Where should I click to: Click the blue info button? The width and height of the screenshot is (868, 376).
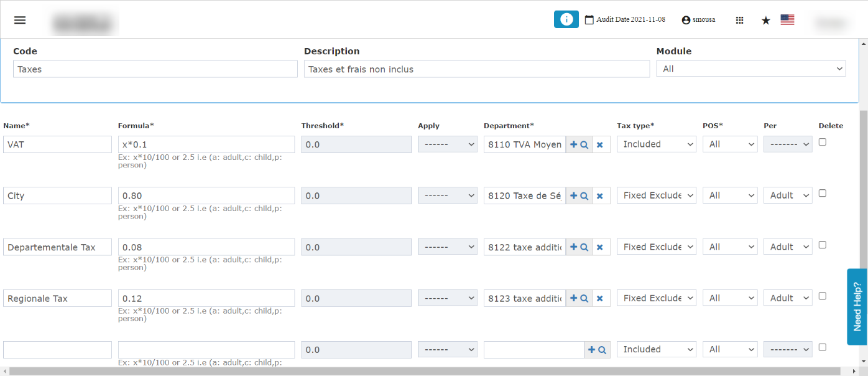566,19
